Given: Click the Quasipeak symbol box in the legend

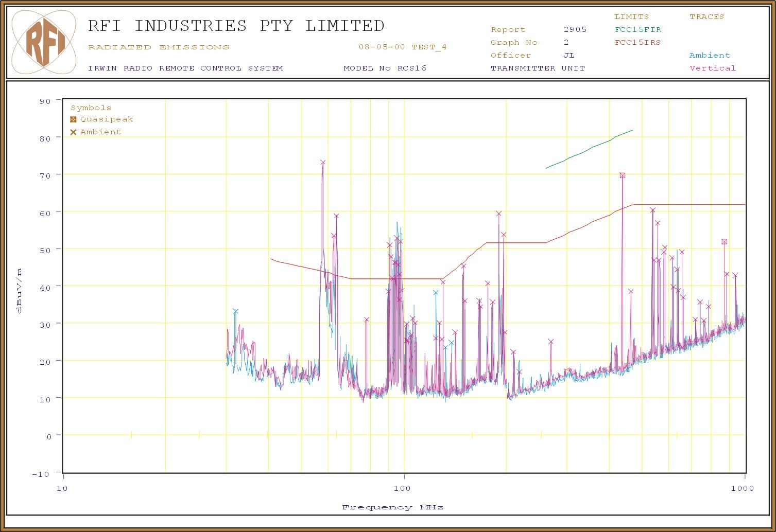Looking at the screenshot, I should click(x=73, y=119).
